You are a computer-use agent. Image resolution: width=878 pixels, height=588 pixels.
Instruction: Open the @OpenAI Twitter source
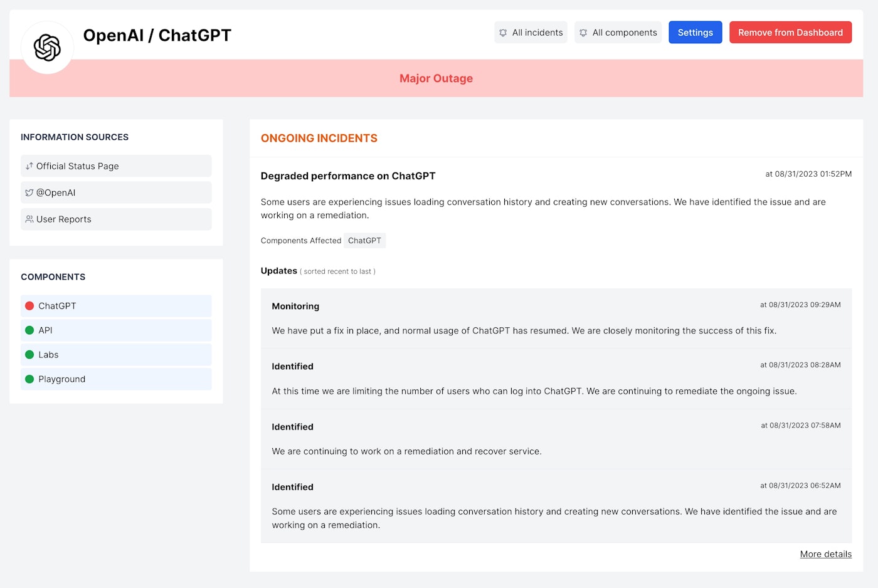click(x=116, y=192)
